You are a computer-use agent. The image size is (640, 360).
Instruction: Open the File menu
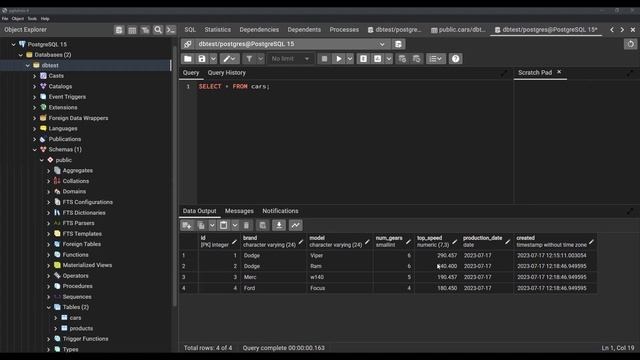(x=5, y=19)
